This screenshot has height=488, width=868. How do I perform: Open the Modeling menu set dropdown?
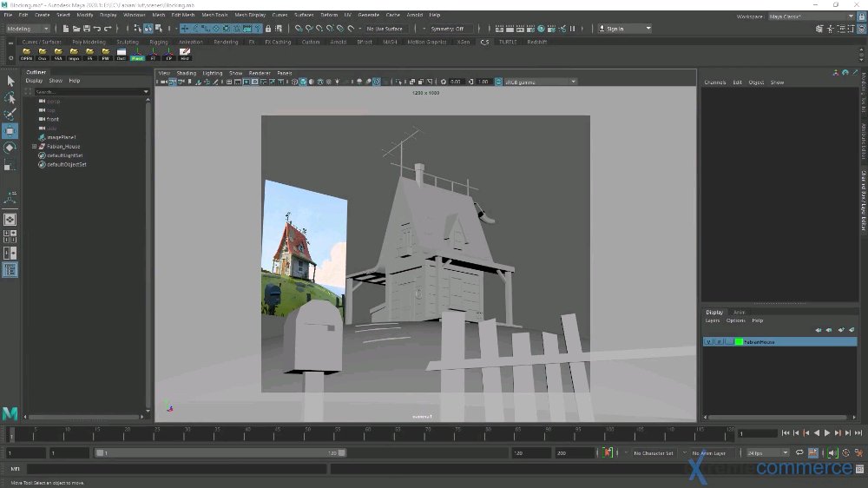(x=28, y=29)
